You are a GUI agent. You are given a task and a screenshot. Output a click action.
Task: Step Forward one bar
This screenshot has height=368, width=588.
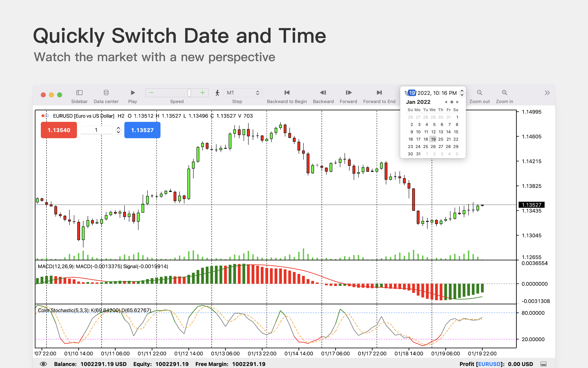349,92
